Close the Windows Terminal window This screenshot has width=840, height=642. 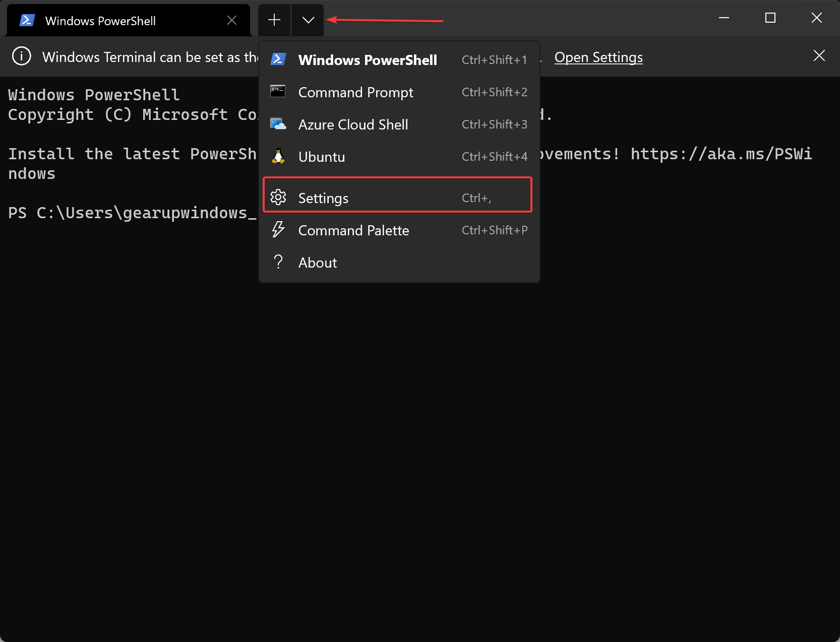click(x=817, y=18)
